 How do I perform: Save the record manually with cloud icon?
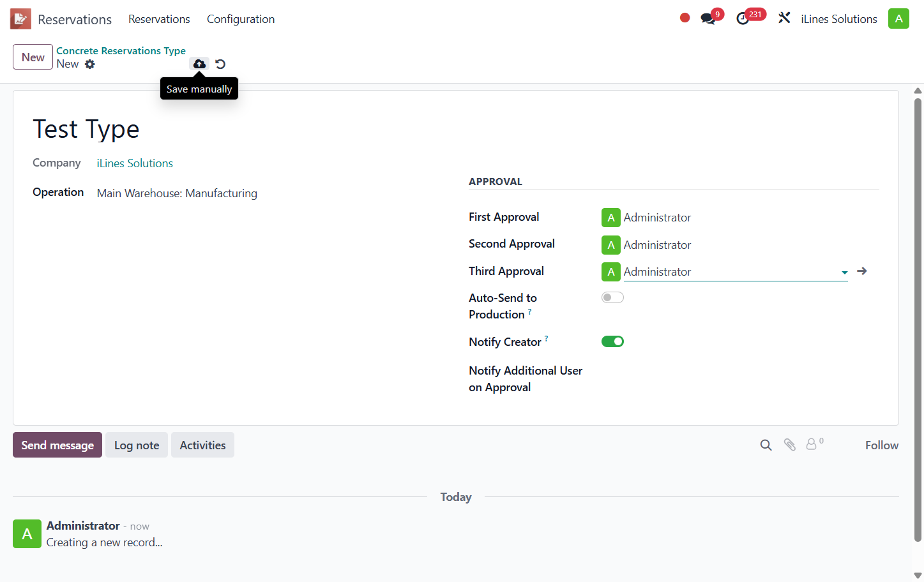click(x=199, y=64)
